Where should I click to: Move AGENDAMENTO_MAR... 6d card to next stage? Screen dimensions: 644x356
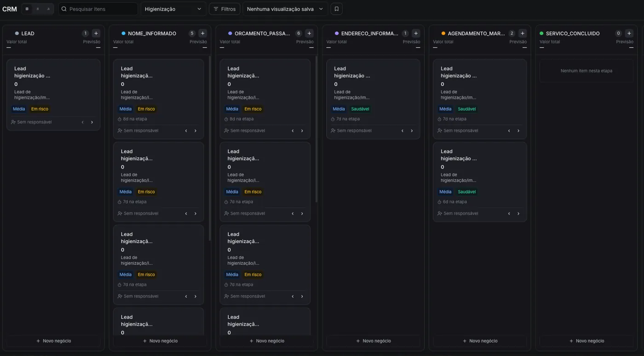[x=518, y=214]
